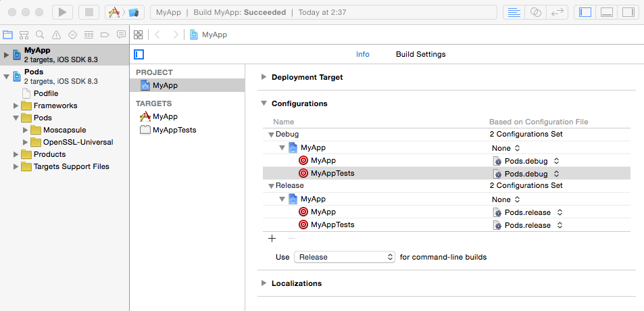The image size is (644, 311).
Task: Select the Info tab
Action: [x=363, y=54]
